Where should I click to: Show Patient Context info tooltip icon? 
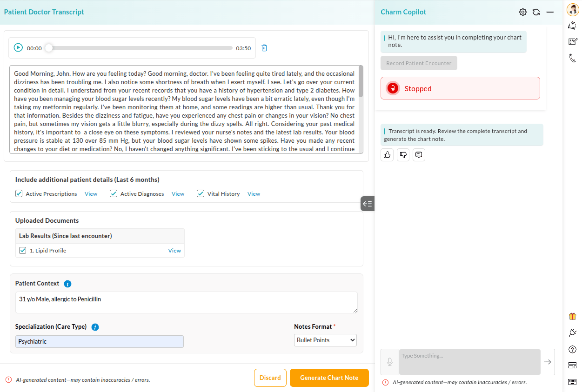pos(67,284)
